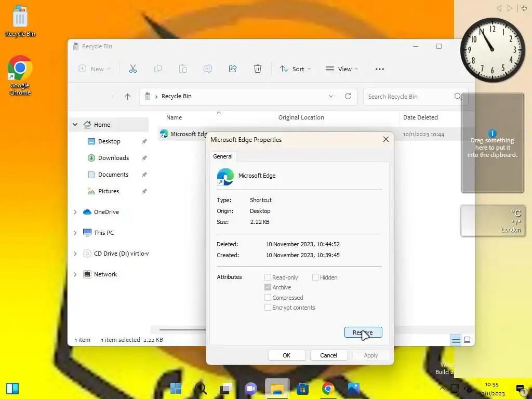Open the Recycle Bin desktop icon

(20, 21)
